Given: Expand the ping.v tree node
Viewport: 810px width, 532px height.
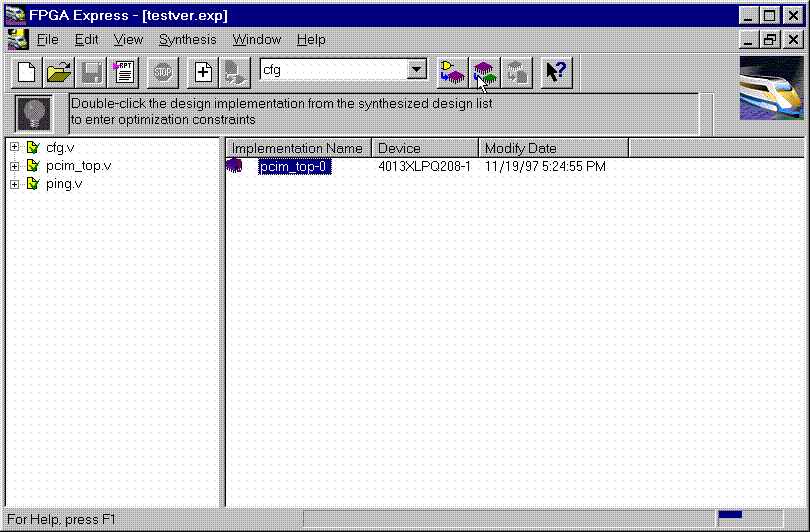Looking at the screenshot, I should pyautogui.click(x=14, y=184).
